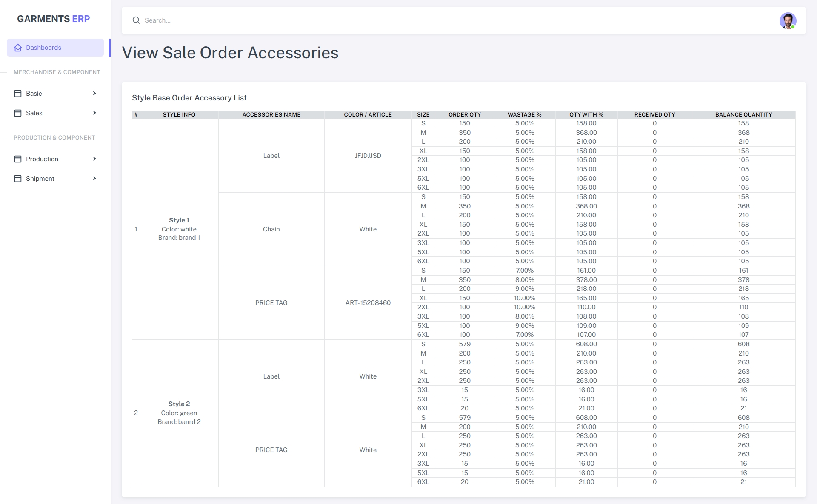Open the user avatar profile menu
This screenshot has width=817, height=504.
click(788, 20)
